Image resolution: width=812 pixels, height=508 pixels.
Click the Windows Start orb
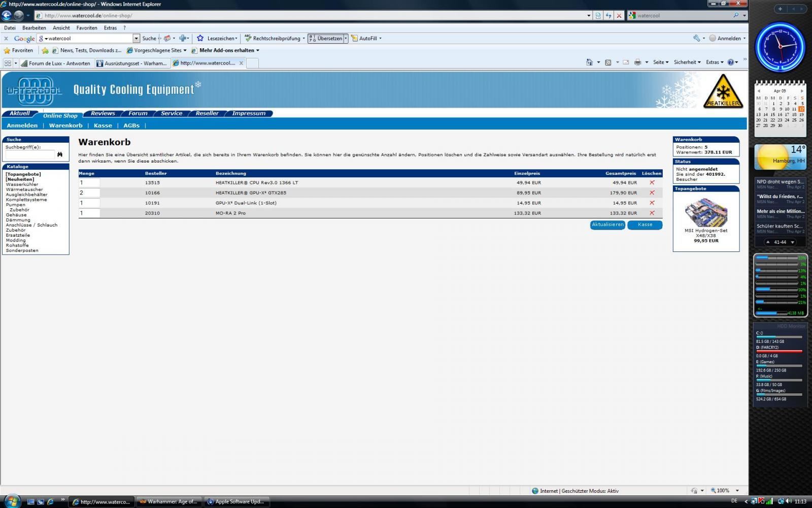pos(12,501)
